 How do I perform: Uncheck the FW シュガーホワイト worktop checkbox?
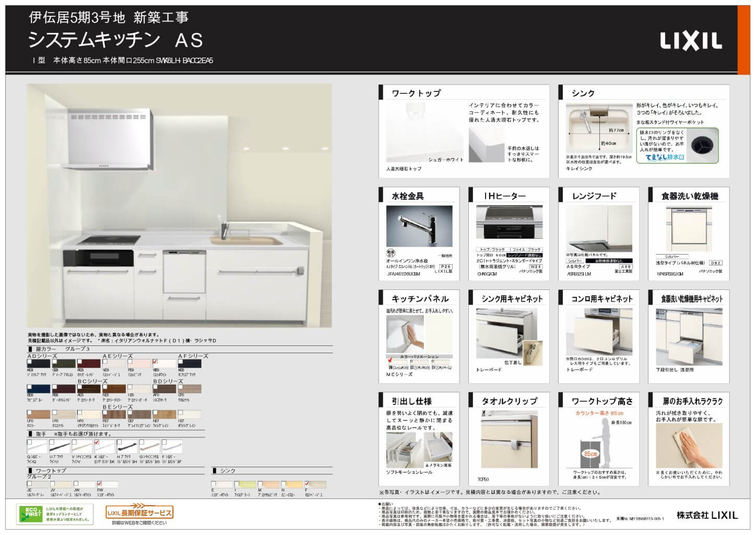(x=99, y=484)
